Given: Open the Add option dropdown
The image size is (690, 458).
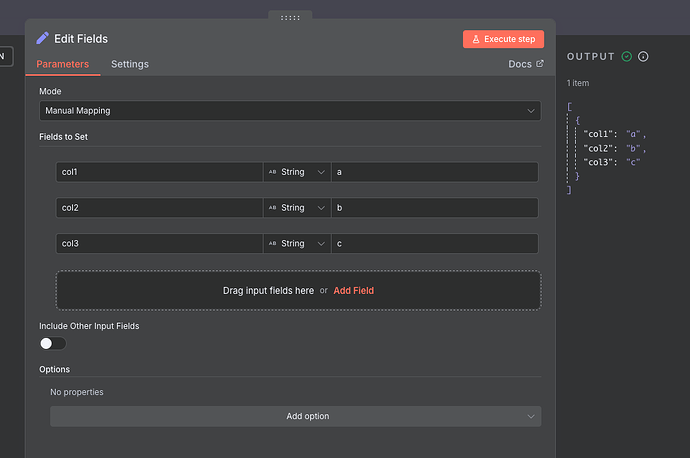Looking at the screenshot, I should coord(296,416).
